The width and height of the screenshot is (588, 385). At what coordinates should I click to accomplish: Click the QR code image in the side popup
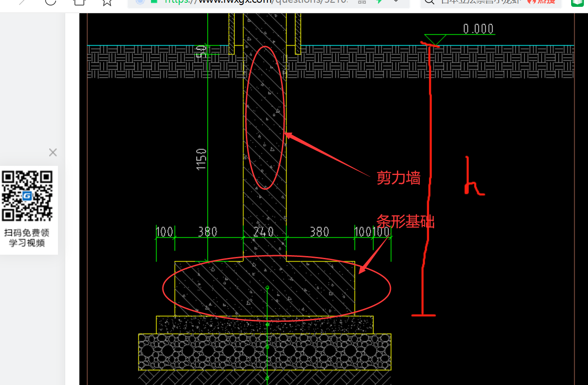click(x=28, y=196)
